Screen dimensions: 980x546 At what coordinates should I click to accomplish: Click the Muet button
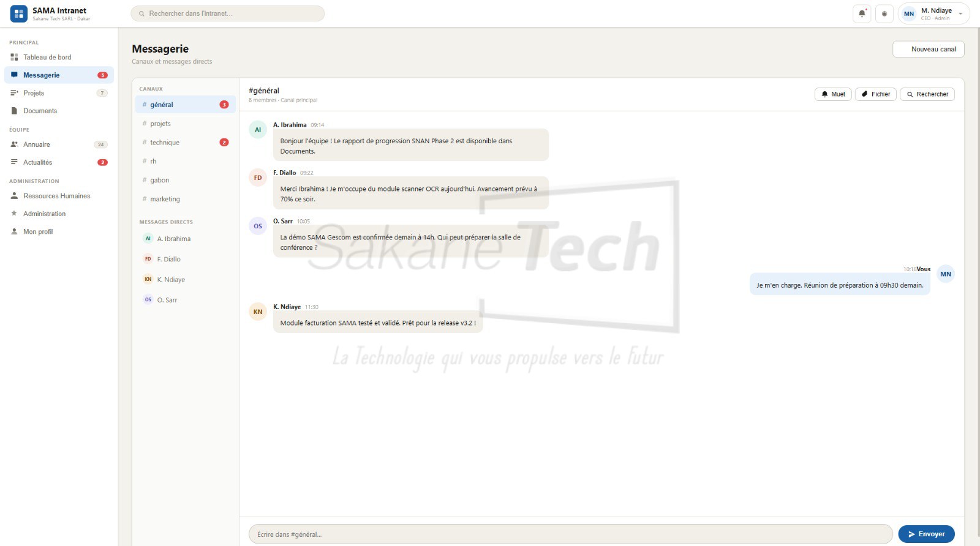(833, 94)
